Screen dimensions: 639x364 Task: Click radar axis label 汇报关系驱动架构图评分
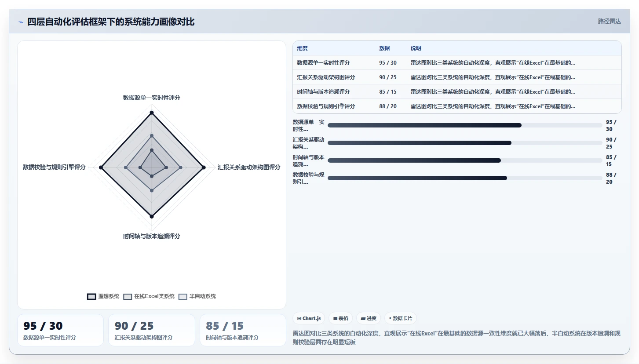point(249,167)
